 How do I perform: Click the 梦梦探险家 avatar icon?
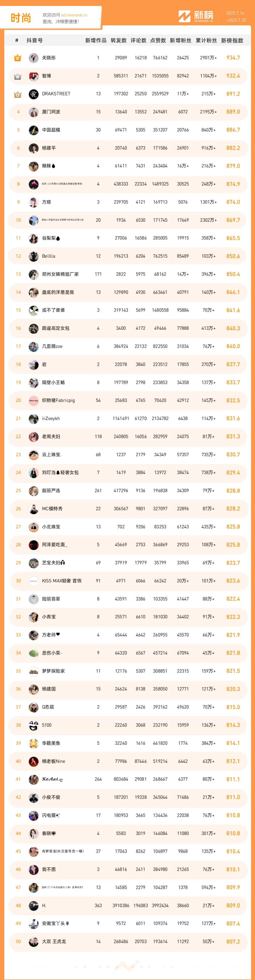click(34, 671)
